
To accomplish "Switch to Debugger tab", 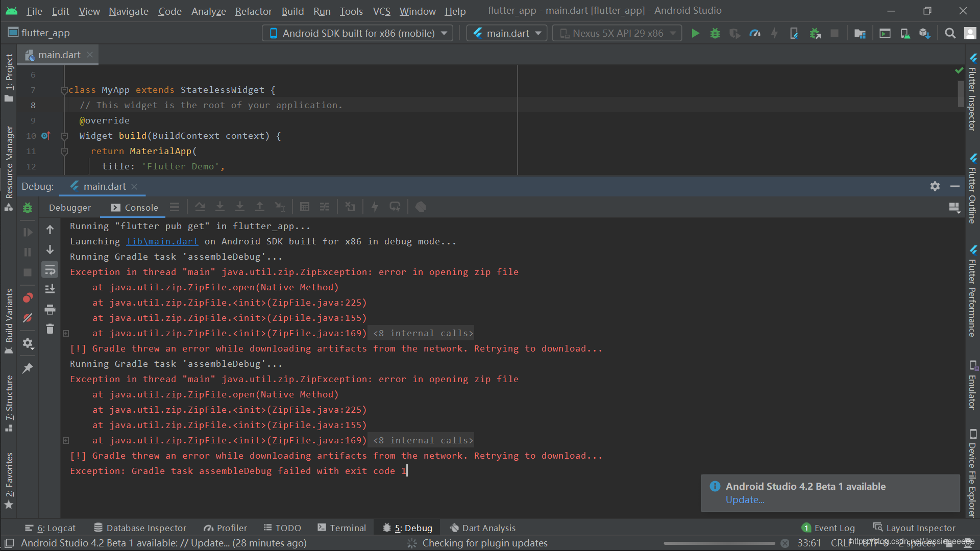I will [x=70, y=208].
